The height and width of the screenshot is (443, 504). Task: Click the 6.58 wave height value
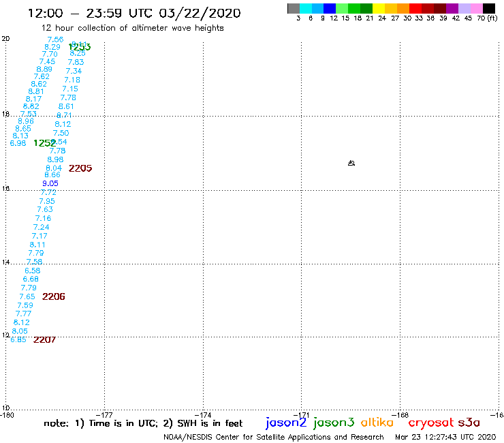[33, 271]
